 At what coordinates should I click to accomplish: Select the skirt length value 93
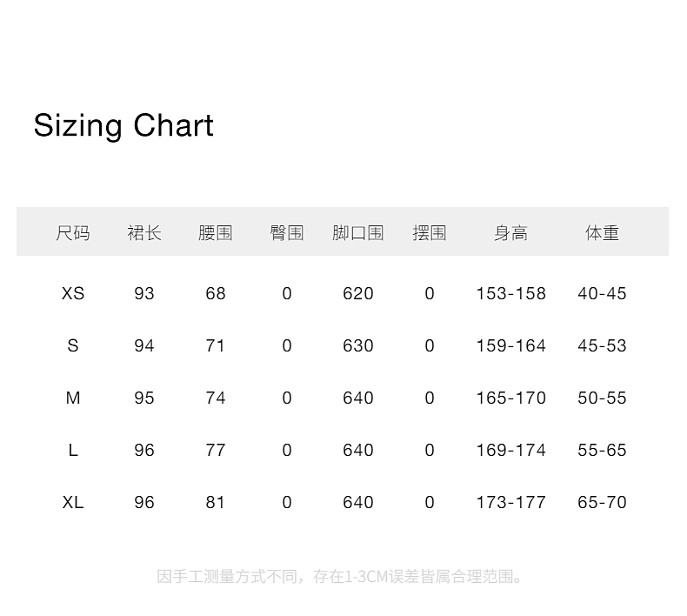(144, 293)
